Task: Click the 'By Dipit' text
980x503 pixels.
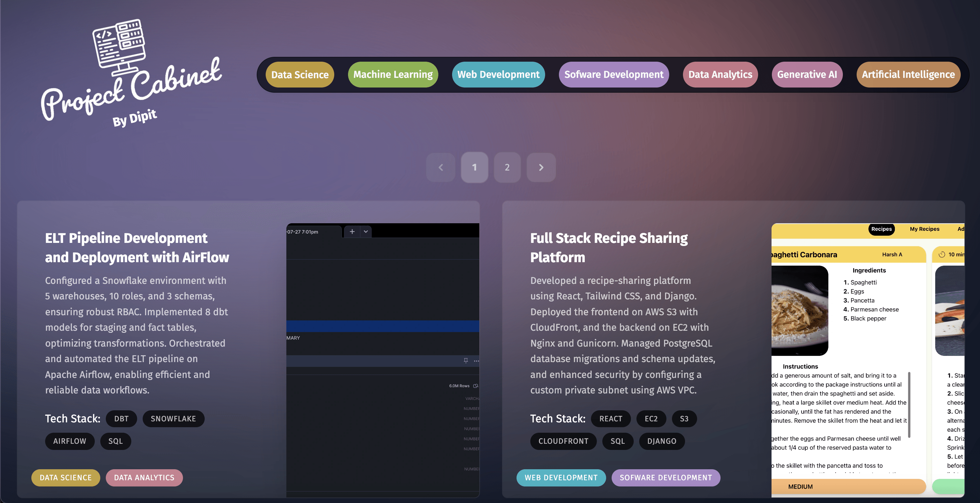Action: 135,118
